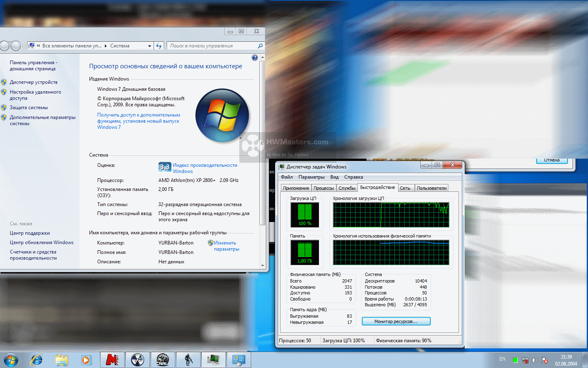This screenshot has height=368, width=588.
Task: Click Изменить параметры link
Action: 227,246
